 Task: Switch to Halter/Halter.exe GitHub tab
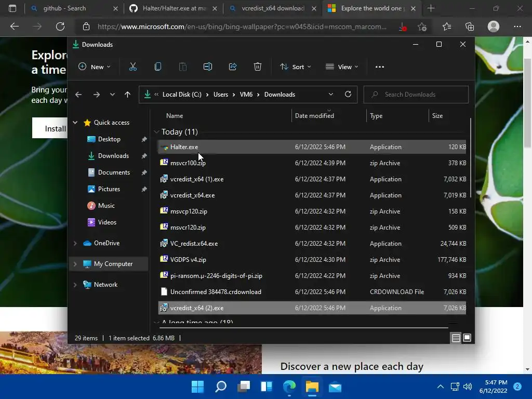point(174,8)
